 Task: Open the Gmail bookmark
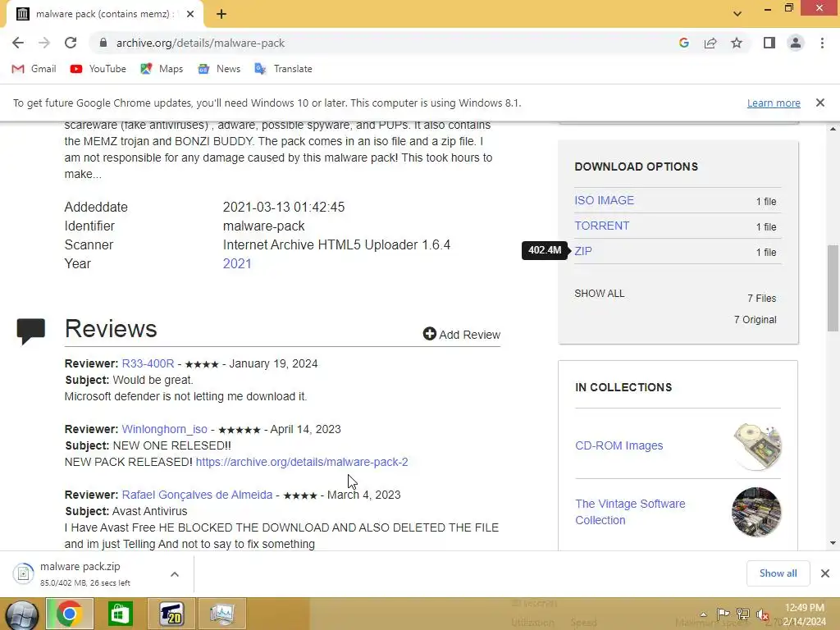pyautogui.click(x=34, y=69)
